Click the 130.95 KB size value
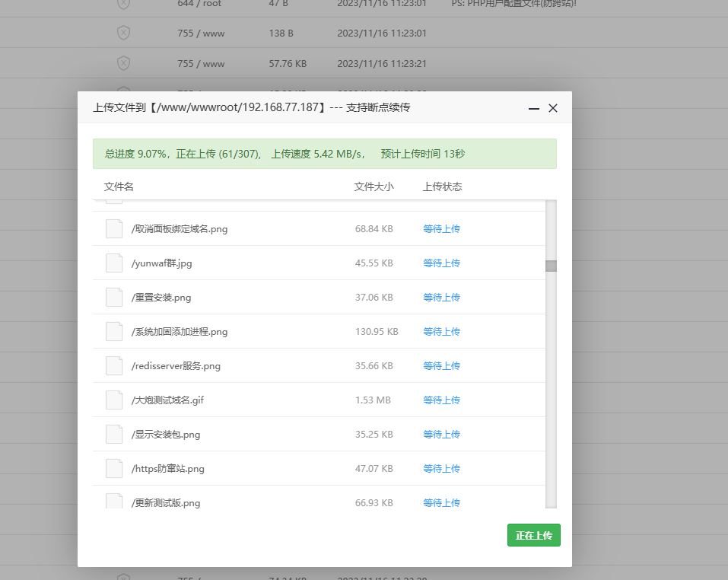Viewport: 728px width, 580px height. coord(377,332)
